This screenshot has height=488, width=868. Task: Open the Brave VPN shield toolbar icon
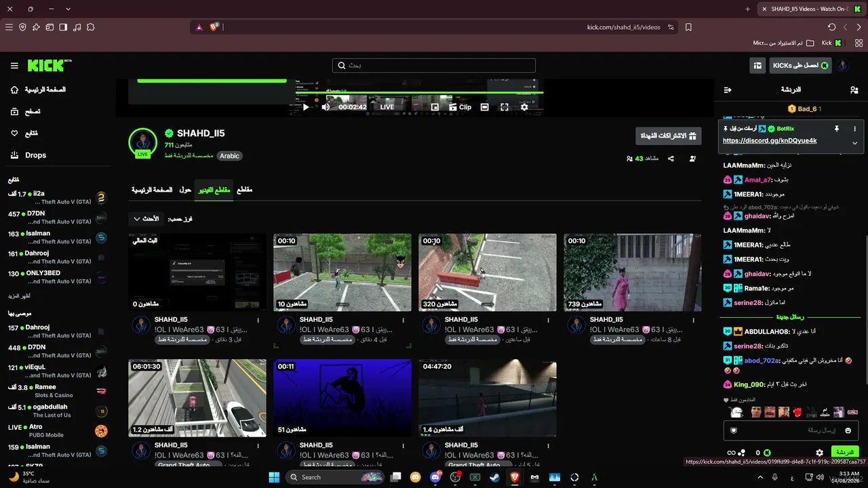coord(22,27)
